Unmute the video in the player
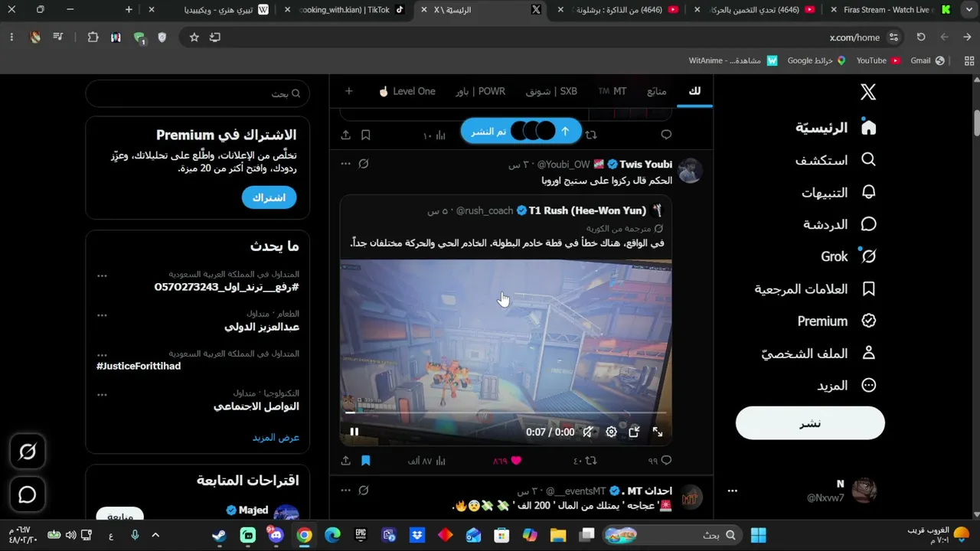This screenshot has height=551, width=980. coord(587,432)
